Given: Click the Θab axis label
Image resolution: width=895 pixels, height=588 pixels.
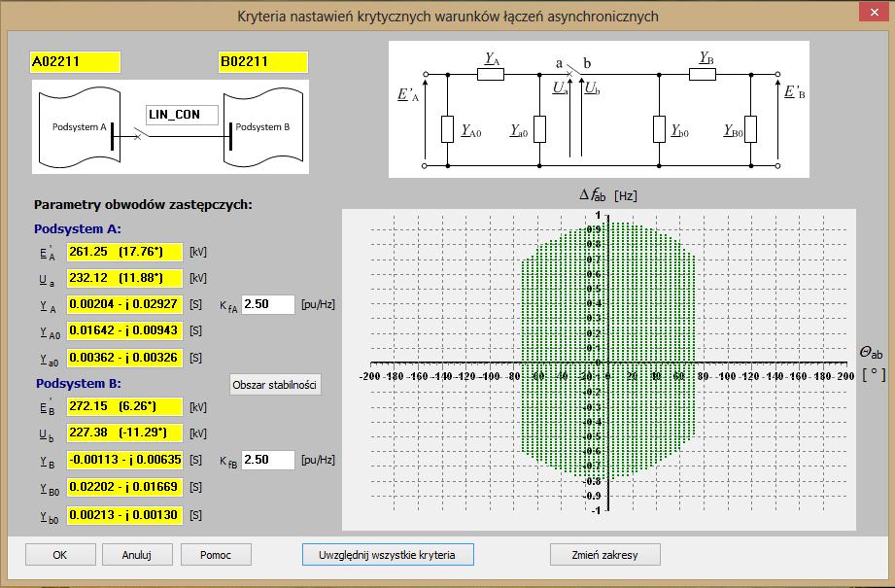Looking at the screenshot, I should click(x=871, y=353).
